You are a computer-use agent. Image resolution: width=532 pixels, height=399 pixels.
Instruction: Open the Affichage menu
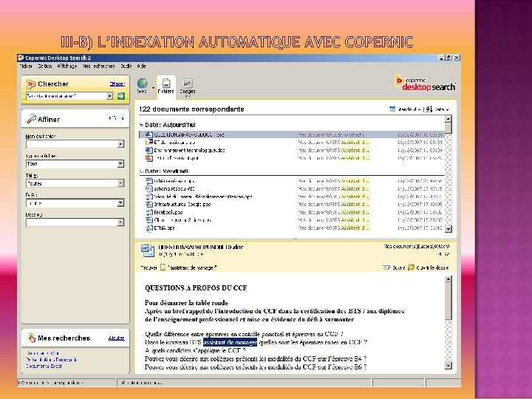[x=66, y=66]
